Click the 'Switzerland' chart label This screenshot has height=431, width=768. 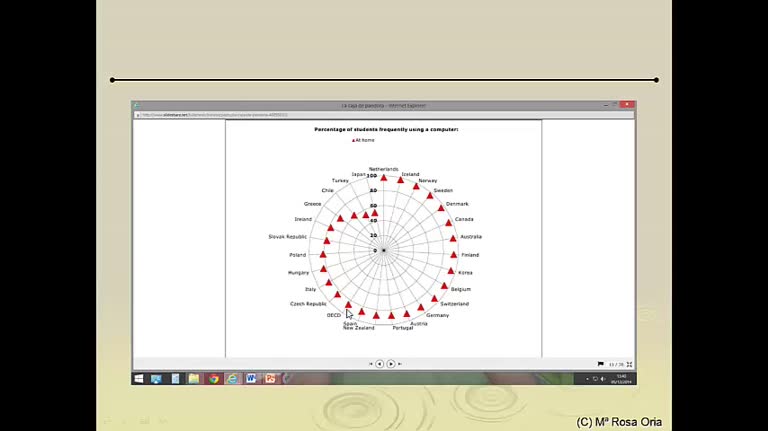[455, 304]
